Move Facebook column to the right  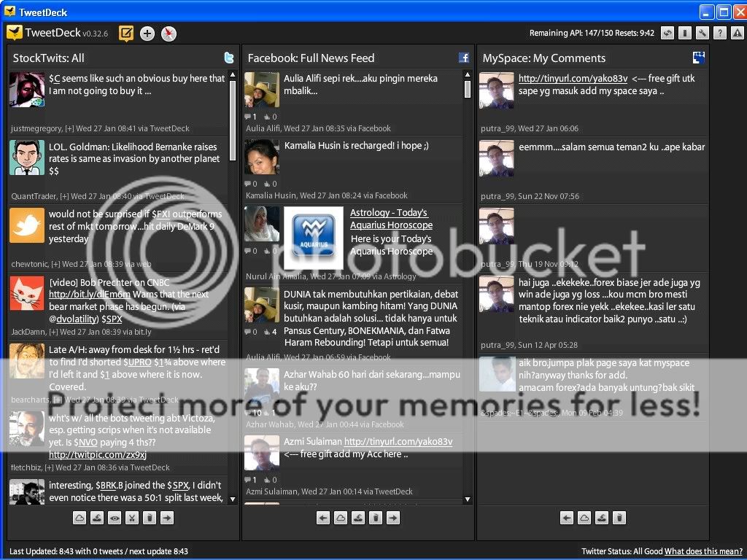click(x=393, y=518)
